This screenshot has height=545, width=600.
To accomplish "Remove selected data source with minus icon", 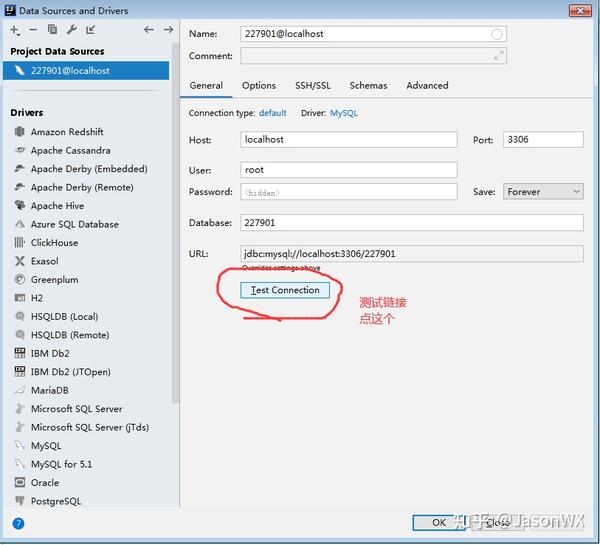I will tap(33, 29).
